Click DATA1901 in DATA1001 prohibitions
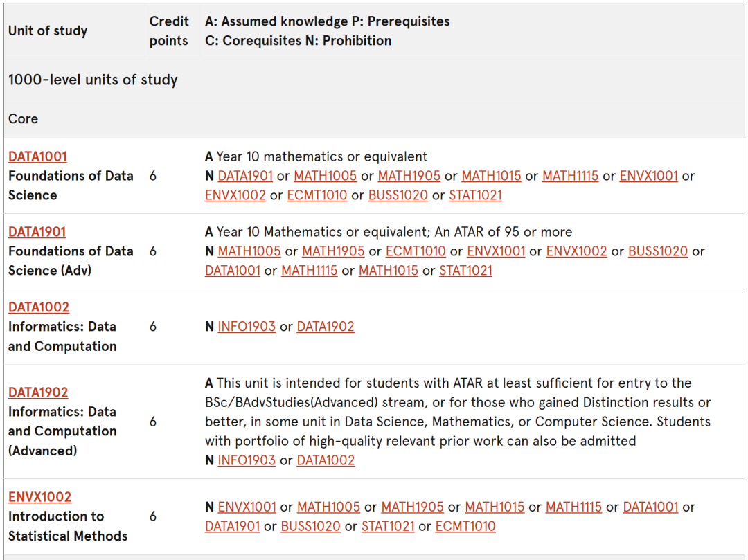Screen dimensions: 748x560 click(245, 176)
